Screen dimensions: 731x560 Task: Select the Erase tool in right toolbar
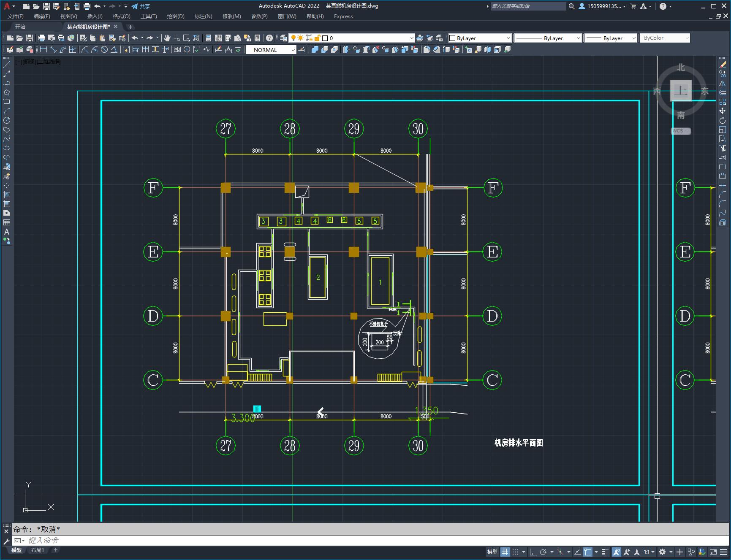tap(723, 65)
